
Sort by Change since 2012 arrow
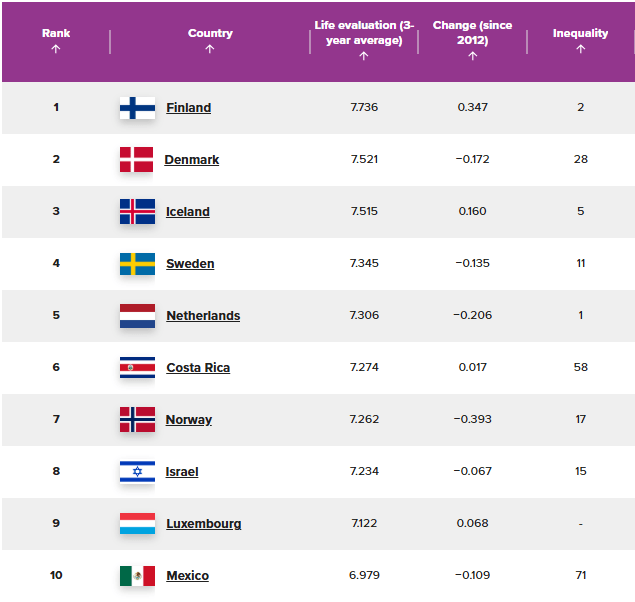pyautogui.click(x=472, y=57)
